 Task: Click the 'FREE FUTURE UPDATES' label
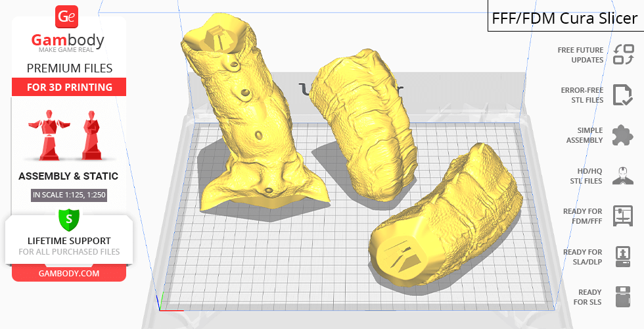580,55
